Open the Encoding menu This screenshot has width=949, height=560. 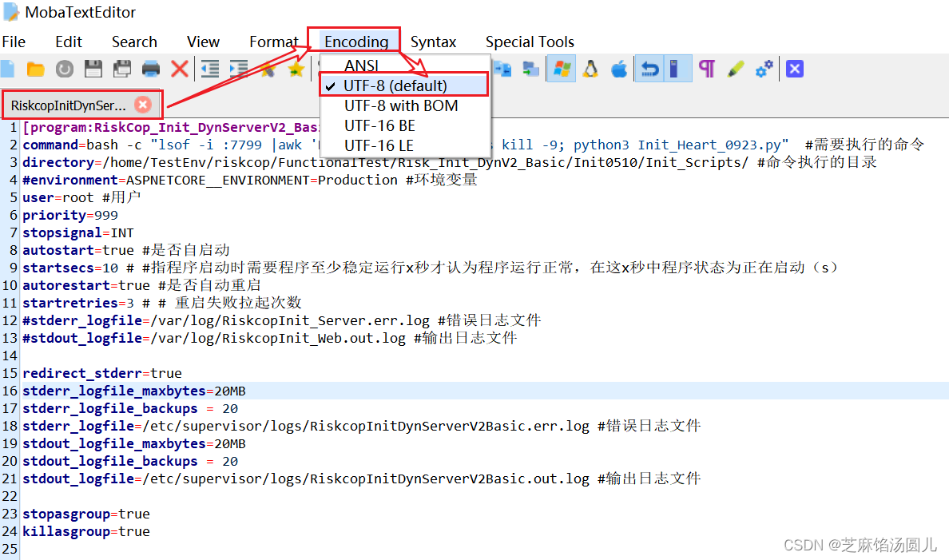point(355,42)
